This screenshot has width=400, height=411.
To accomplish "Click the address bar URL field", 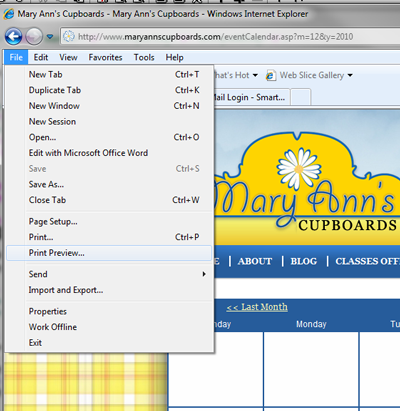I will coord(230,36).
